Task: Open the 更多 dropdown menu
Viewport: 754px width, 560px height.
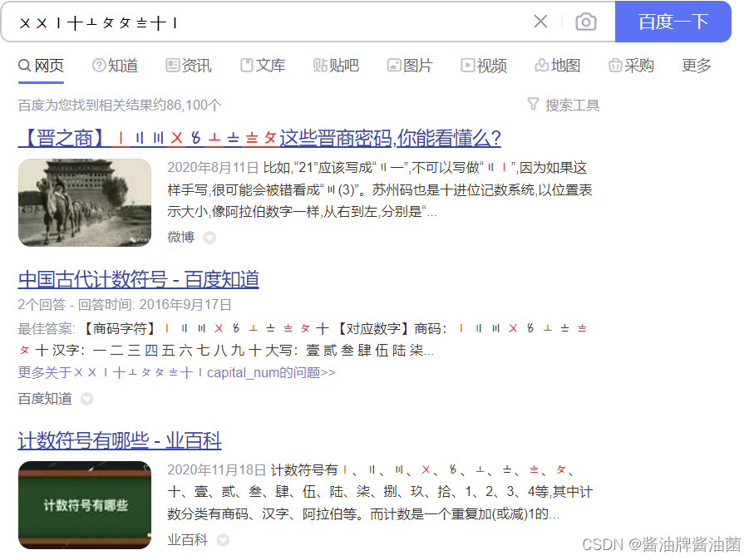Action: click(697, 66)
